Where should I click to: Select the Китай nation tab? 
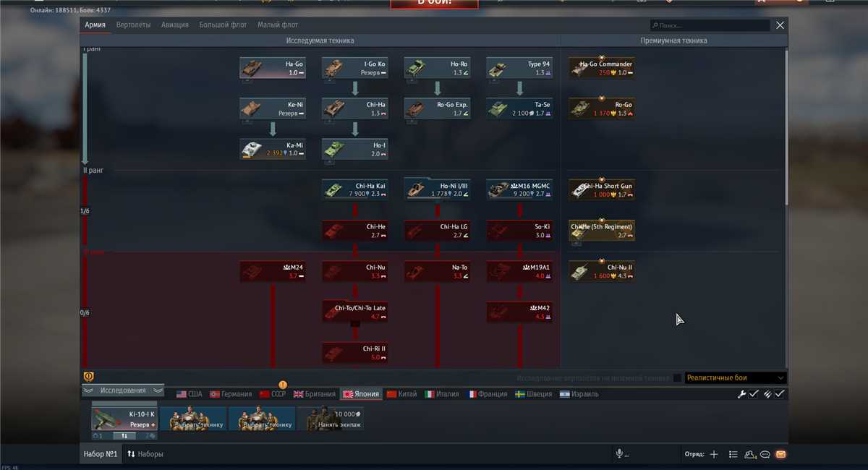tap(402, 394)
